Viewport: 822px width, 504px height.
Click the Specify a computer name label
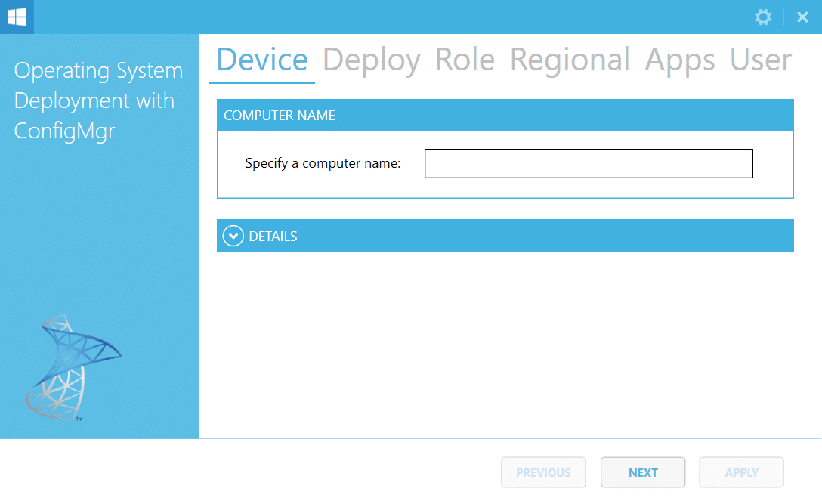[x=323, y=163]
